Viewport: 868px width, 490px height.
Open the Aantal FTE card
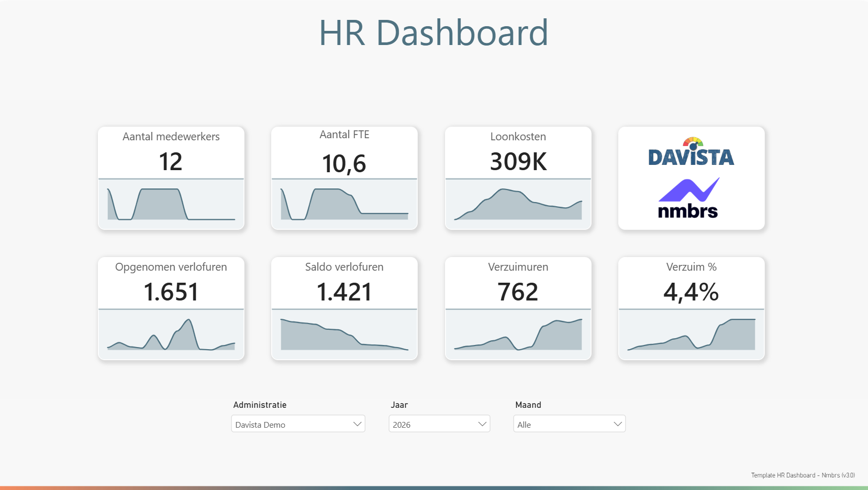coord(344,178)
